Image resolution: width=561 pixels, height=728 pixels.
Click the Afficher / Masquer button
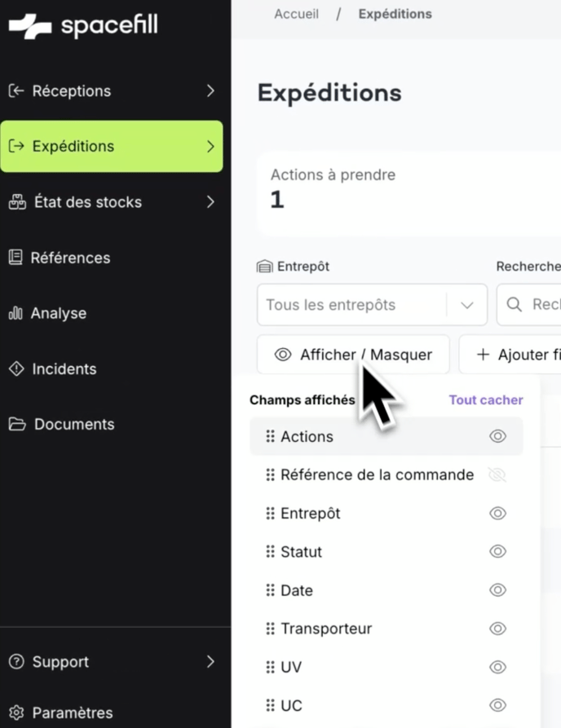coord(353,355)
